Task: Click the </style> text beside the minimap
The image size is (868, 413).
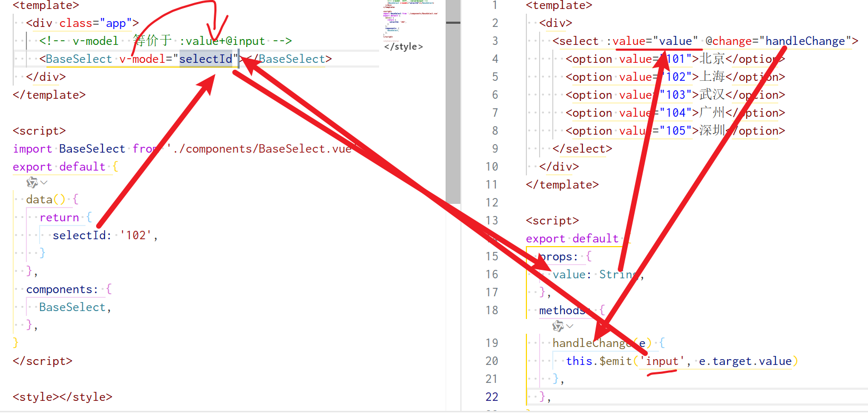Action: [x=403, y=46]
